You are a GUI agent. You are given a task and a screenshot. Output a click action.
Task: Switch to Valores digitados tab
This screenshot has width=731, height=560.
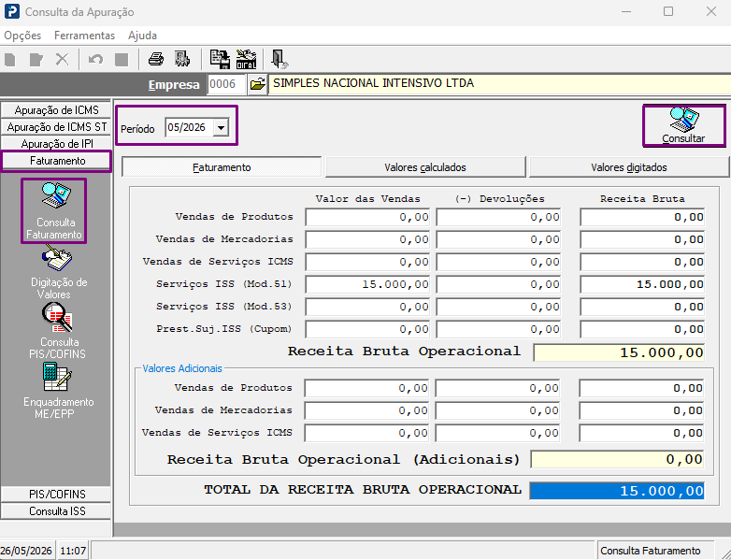tap(629, 167)
